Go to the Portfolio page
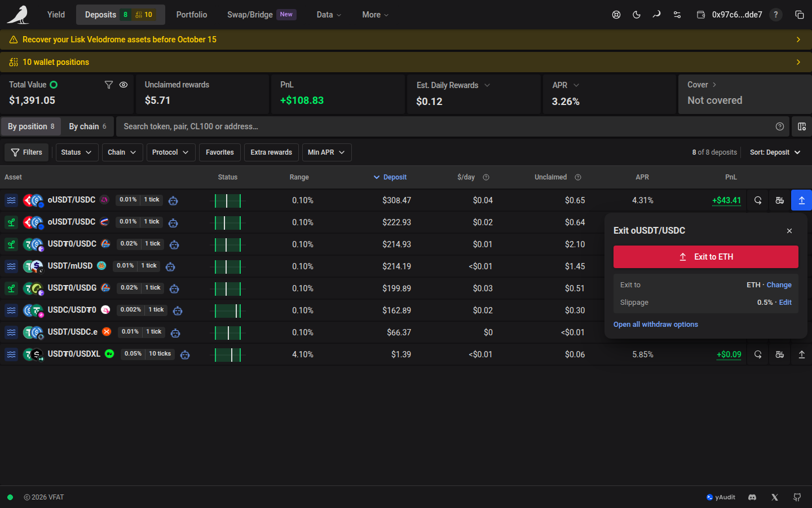Viewport: 812px width, 508px height. 192,15
